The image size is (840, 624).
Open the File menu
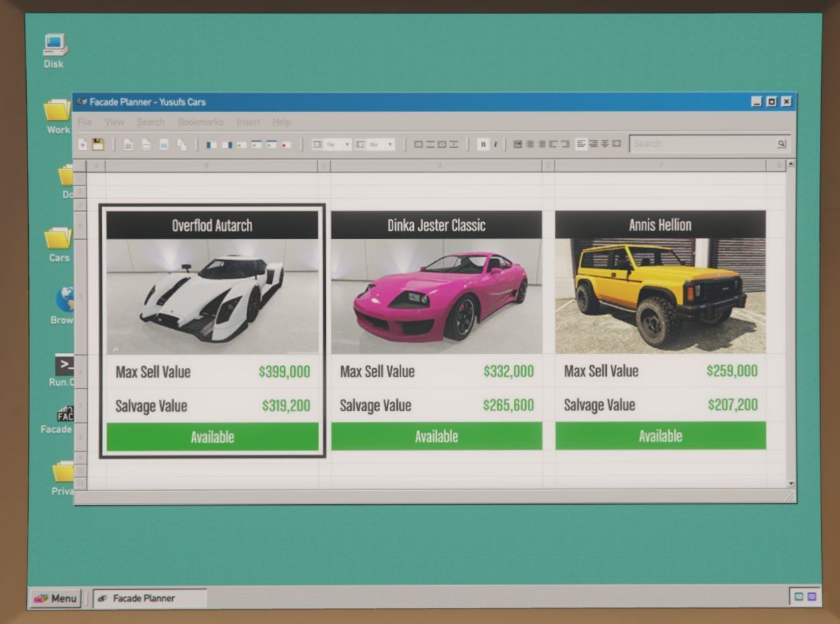click(x=84, y=122)
